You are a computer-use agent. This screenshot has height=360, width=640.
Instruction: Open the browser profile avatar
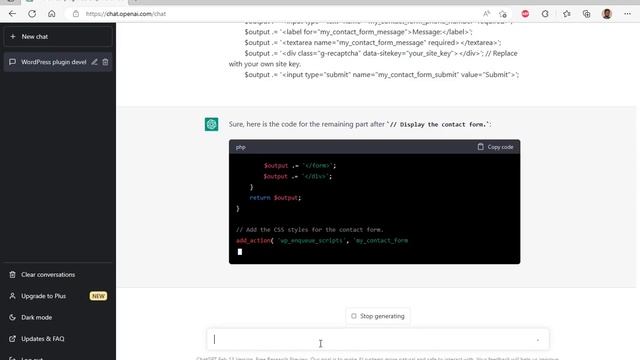pos(607,14)
